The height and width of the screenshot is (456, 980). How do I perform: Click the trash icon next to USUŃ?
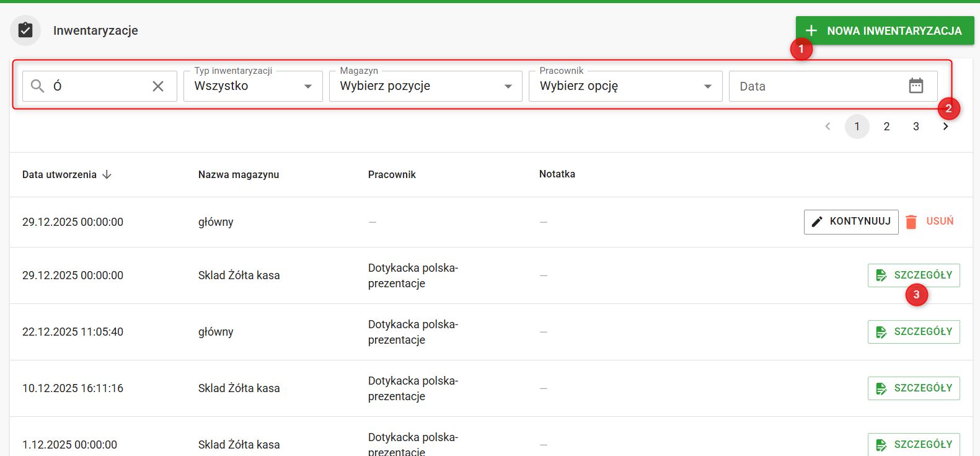(911, 221)
